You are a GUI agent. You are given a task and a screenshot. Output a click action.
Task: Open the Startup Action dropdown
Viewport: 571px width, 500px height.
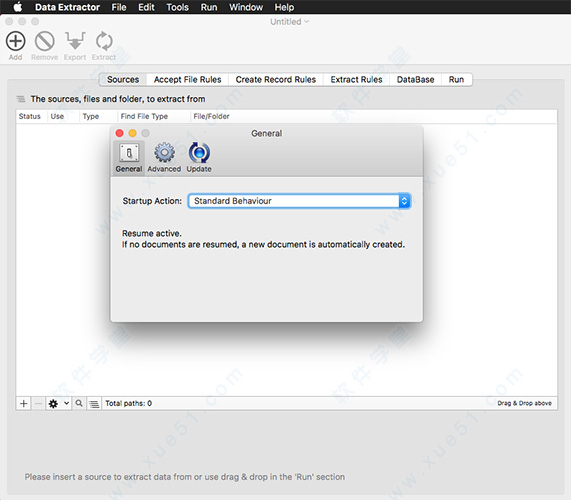click(299, 201)
